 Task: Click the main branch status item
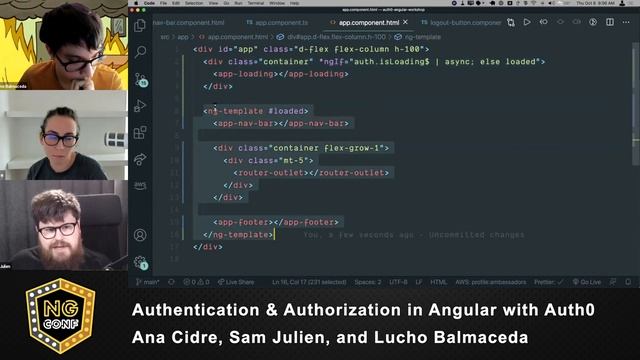pos(148,282)
